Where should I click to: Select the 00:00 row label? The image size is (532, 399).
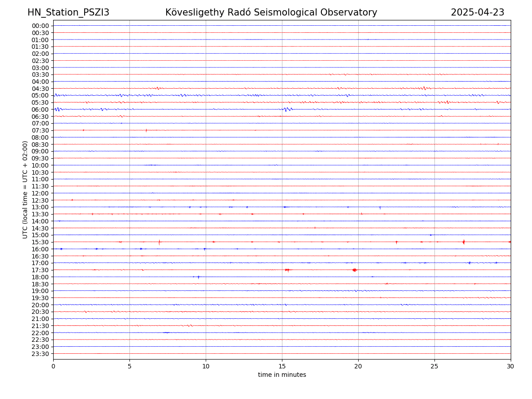click(40, 26)
